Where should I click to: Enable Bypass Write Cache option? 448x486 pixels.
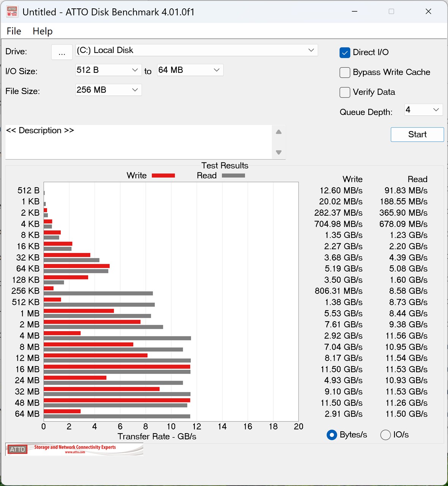[345, 73]
